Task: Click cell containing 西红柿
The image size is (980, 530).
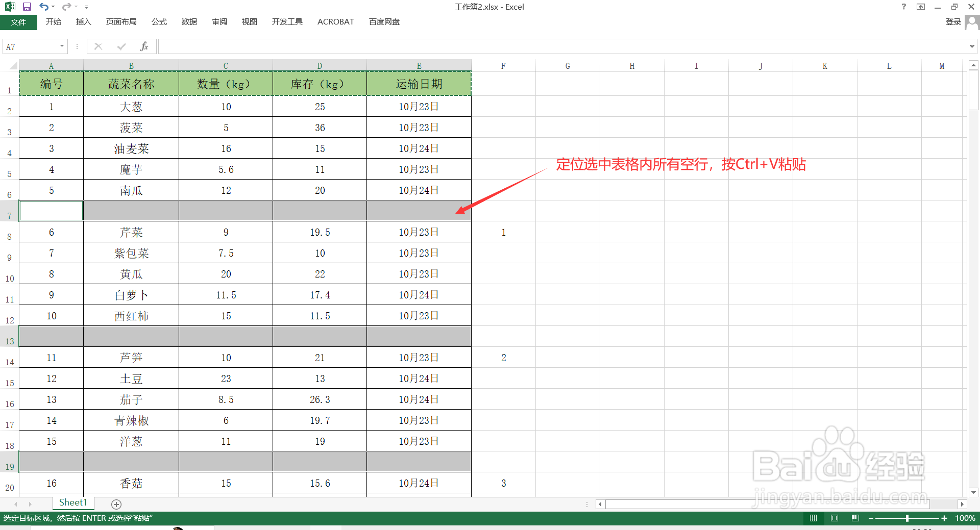Action: coord(131,316)
